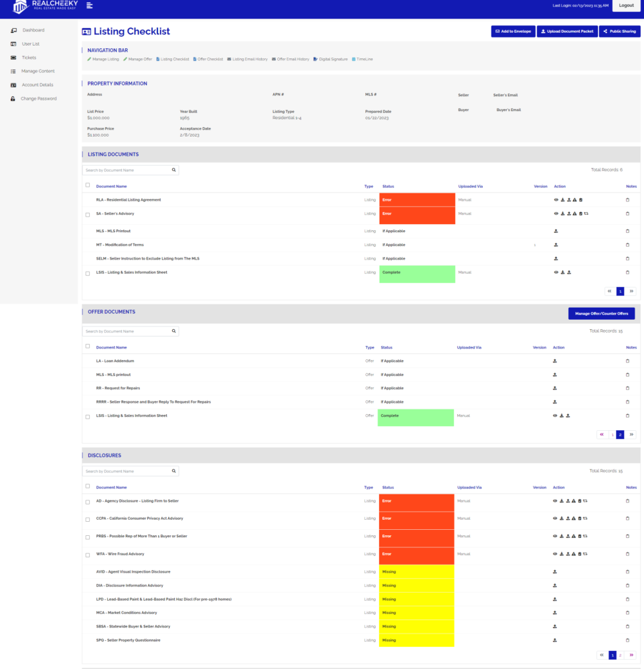Download the WFA Wire Fraud Advisory document
Image resolution: width=644 pixels, height=669 pixels.
click(x=562, y=554)
